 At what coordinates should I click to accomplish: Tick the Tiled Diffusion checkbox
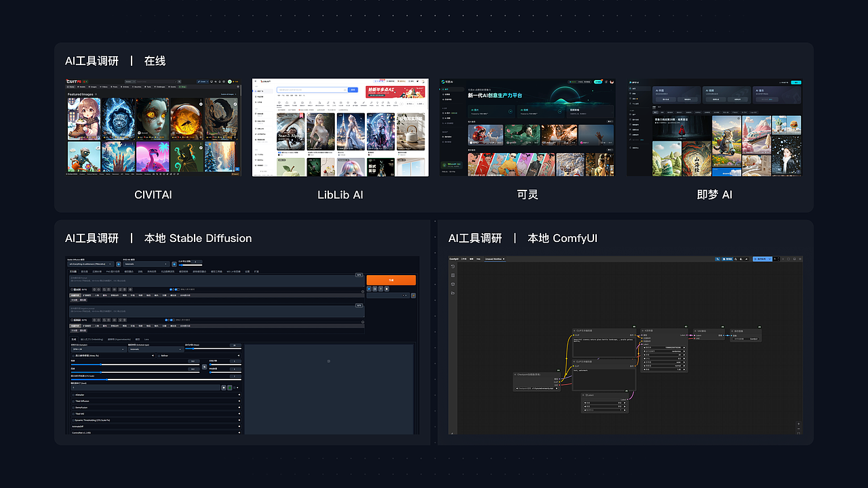tap(73, 401)
